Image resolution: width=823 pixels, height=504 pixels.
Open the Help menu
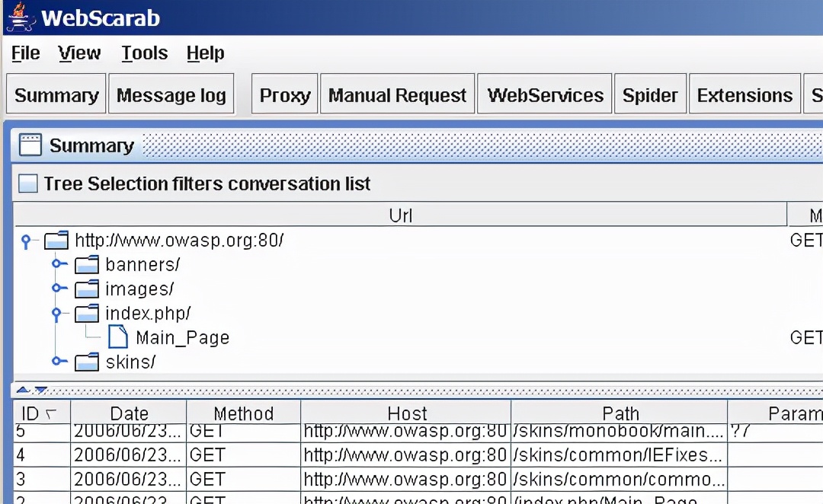click(206, 53)
